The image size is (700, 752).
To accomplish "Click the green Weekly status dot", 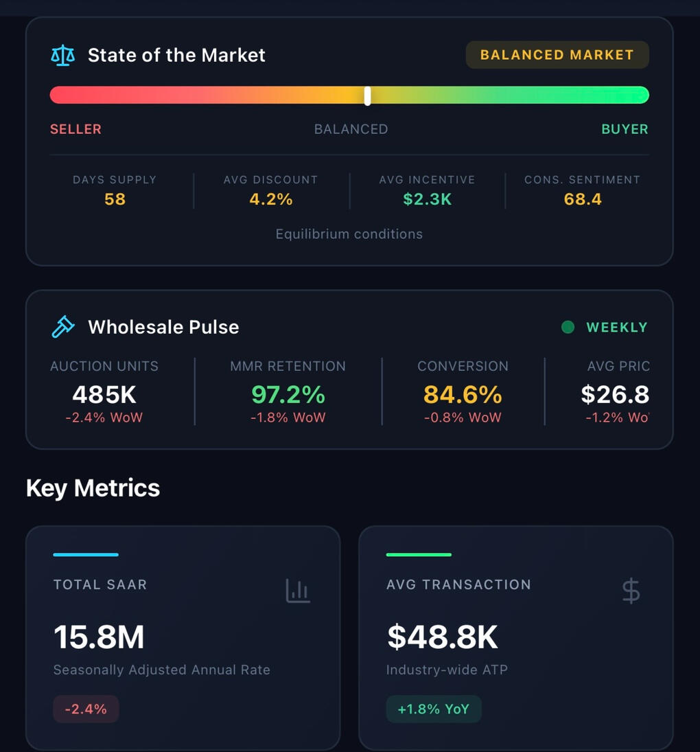I will coord(568,328).
